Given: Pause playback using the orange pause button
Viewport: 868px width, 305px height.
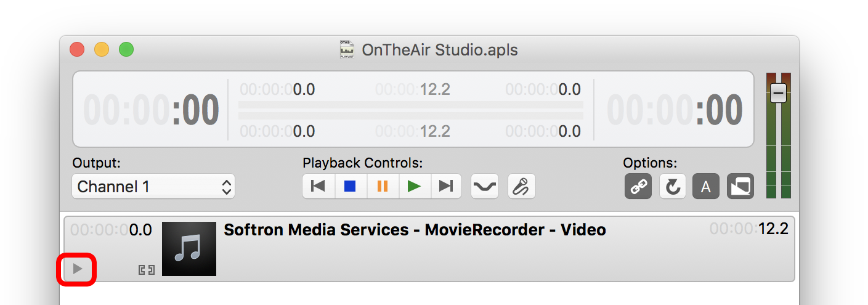Looking at the screenshot, I should pos(383,186).
